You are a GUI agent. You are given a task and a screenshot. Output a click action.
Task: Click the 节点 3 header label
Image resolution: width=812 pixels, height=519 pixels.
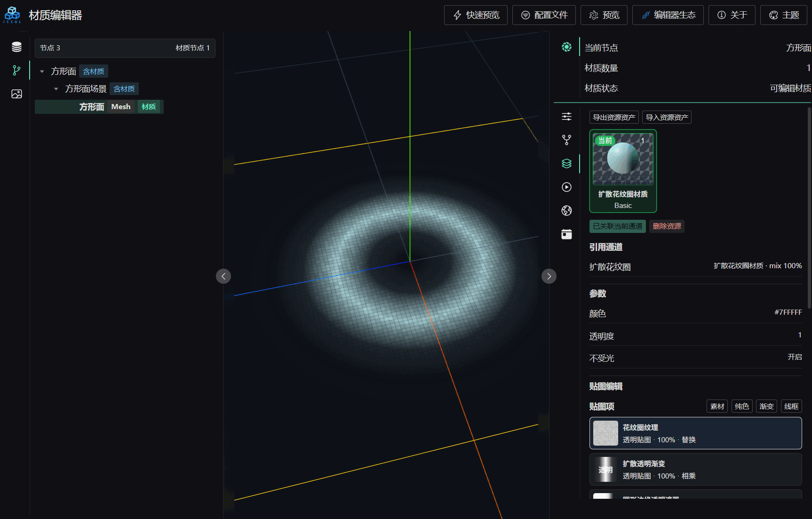[50, 48]
